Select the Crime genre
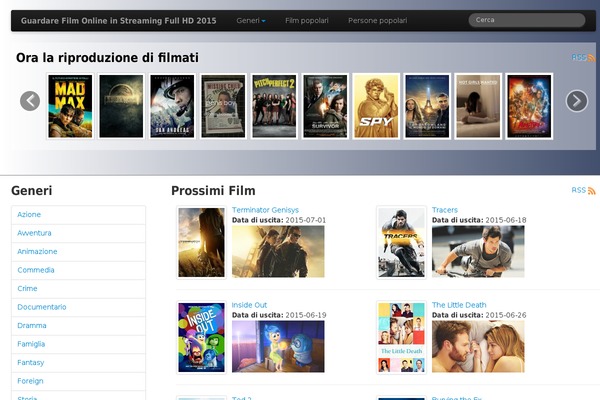Viewport: 600px width, 400px height. click(x=78, y=289)
